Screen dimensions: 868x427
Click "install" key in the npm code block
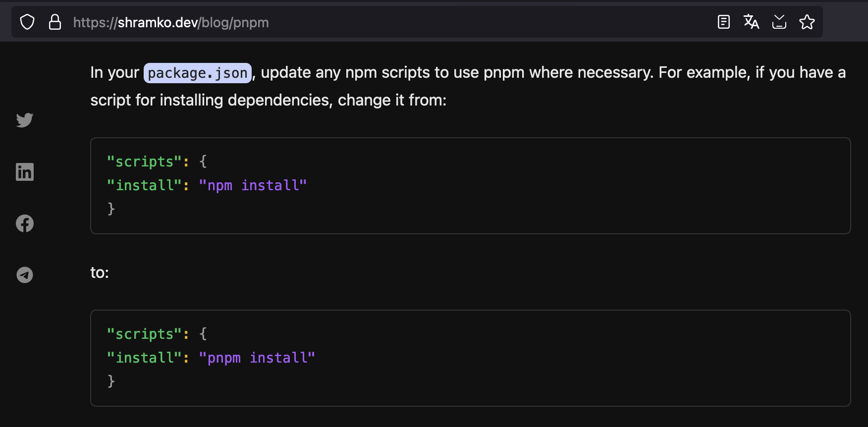click(x=145, y=185)
